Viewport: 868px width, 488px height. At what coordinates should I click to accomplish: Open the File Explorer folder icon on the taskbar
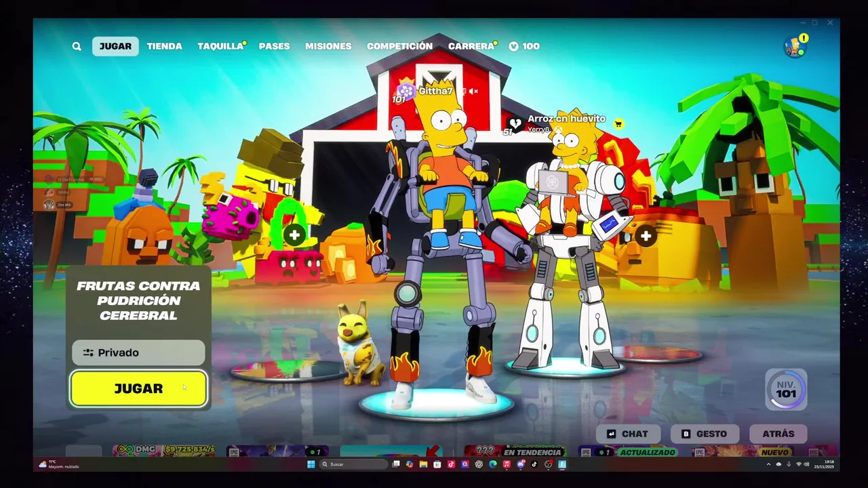pos(423,464)
